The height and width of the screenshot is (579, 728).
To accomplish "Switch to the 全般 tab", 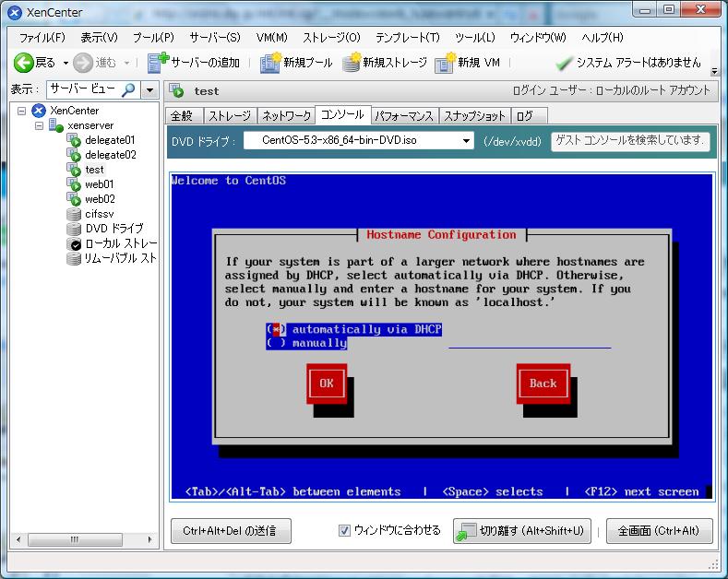I will point(184,115).
